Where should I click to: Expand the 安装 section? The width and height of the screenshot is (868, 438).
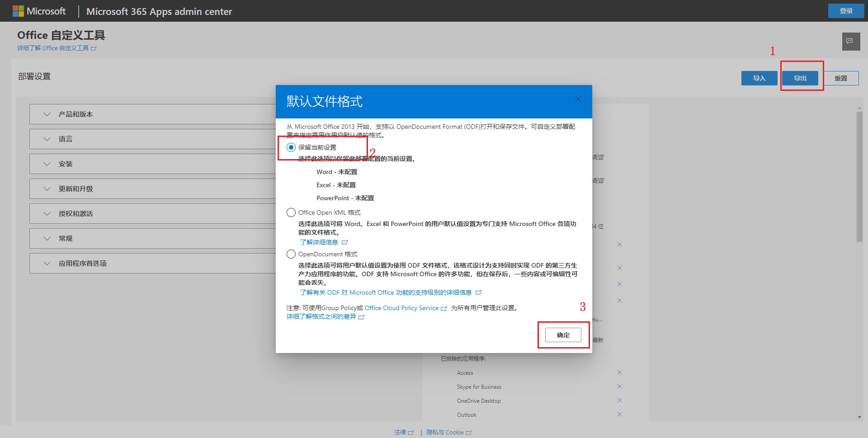point(153,164)
